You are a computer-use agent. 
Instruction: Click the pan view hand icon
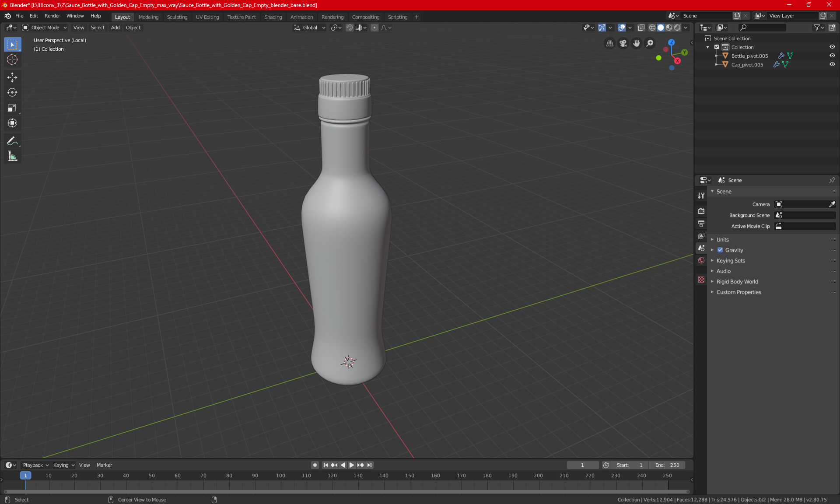tap(637, 43)
